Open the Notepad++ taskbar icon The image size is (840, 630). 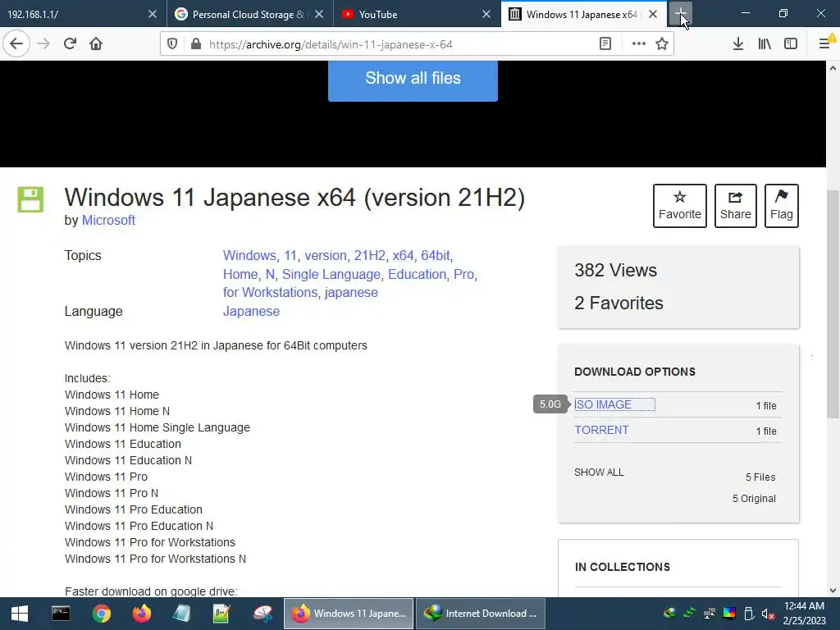click(x=221, y=614)
